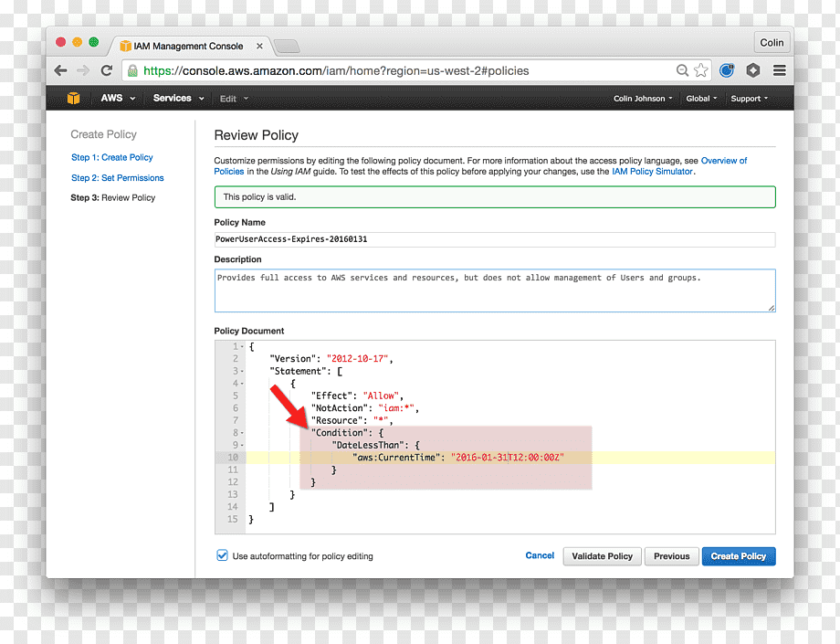Click the browser forward arrow
The width and height of the screenshot is (840, 644).
pyautogui.click(x=83, y=70)
